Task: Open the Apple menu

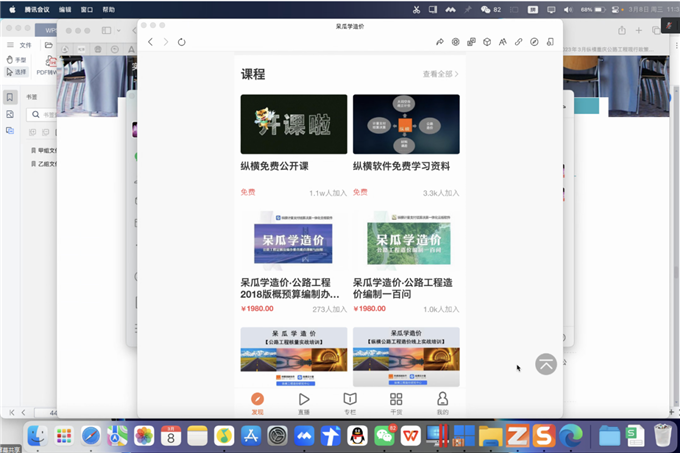Action: [x=12, y=10]
